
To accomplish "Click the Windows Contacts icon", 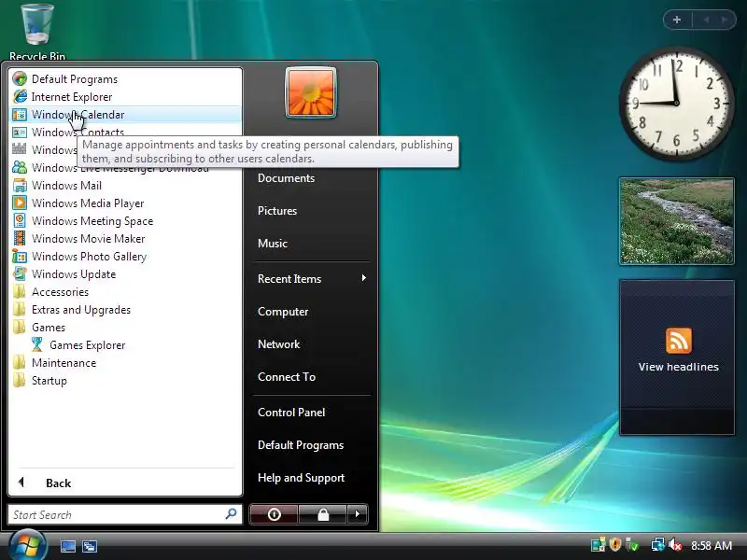I will coord(20,133).
